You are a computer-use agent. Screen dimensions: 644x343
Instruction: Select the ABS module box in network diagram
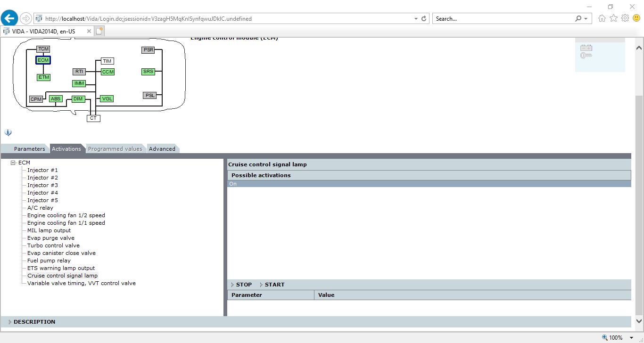pos(56,99)
